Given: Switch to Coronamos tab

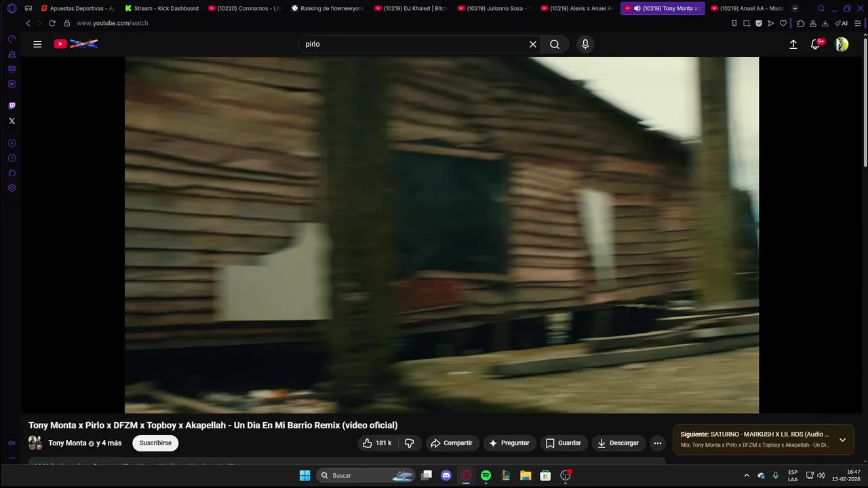Looking at the screenshot, I should (245, 9).
